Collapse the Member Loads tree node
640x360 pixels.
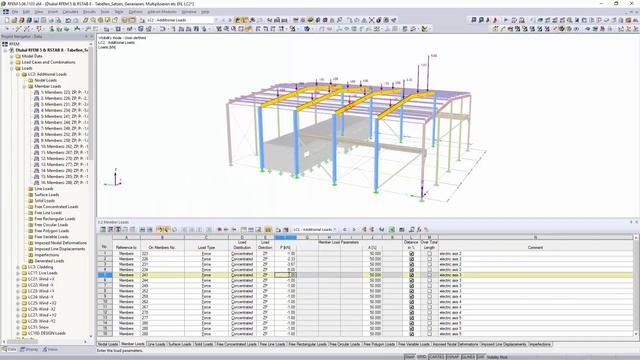tap(24, 87)
